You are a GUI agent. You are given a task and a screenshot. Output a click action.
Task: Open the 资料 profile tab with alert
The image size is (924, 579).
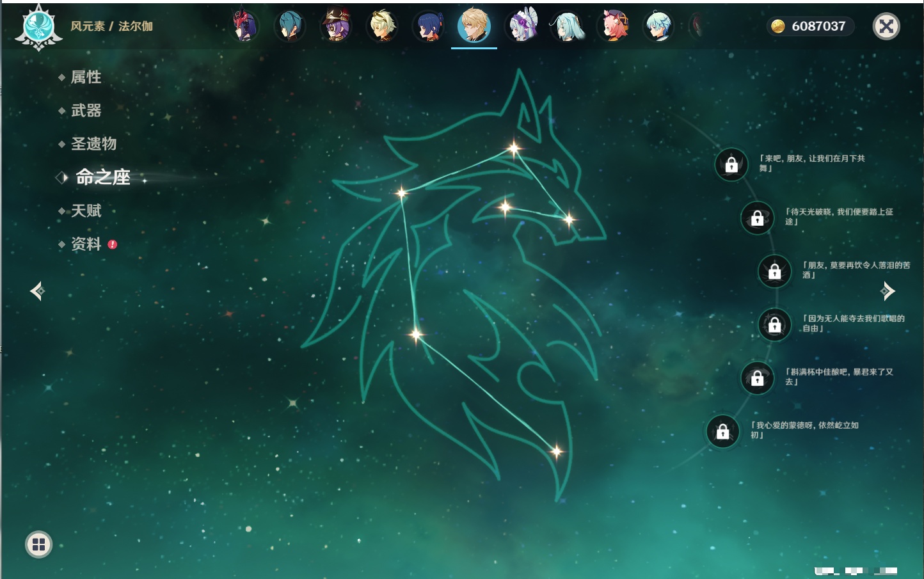click(86, 244)
